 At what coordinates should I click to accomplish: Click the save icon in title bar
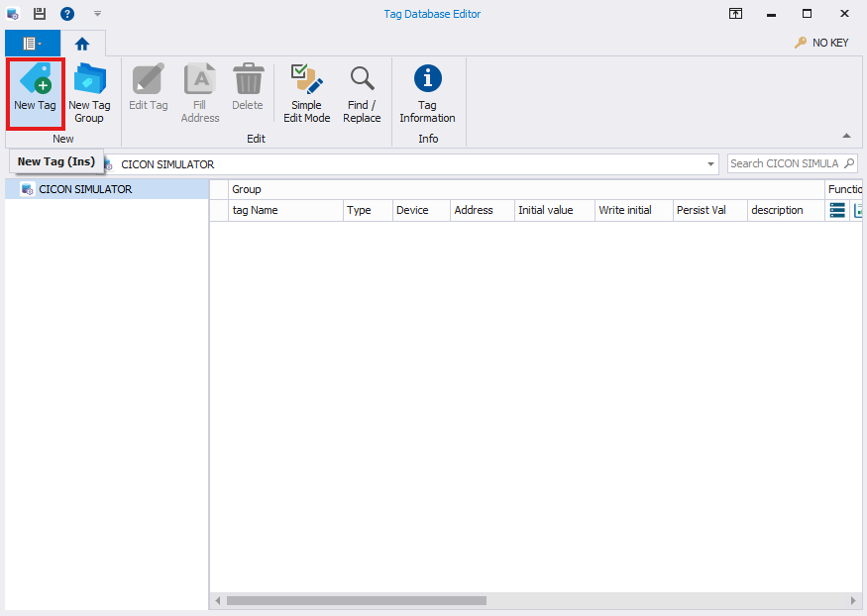40,14
